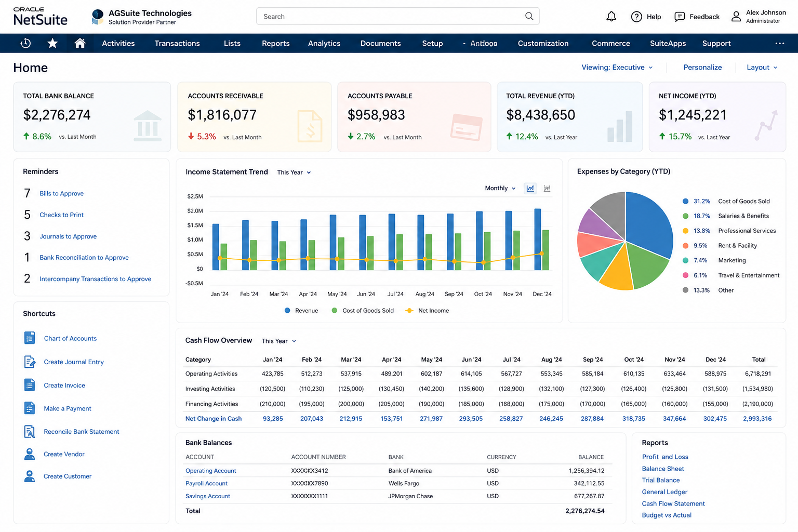Image resolution: width=798 pixels, height=532 pixels.
Task: Open Net Change in Cash row link
Action: tap(214, 419)
